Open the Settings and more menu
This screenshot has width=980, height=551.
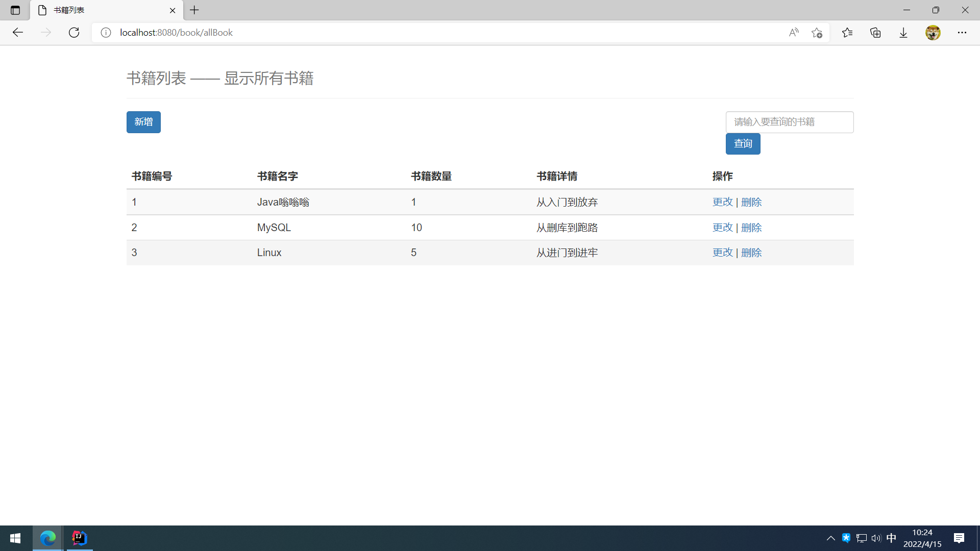(x=962, y=33)
